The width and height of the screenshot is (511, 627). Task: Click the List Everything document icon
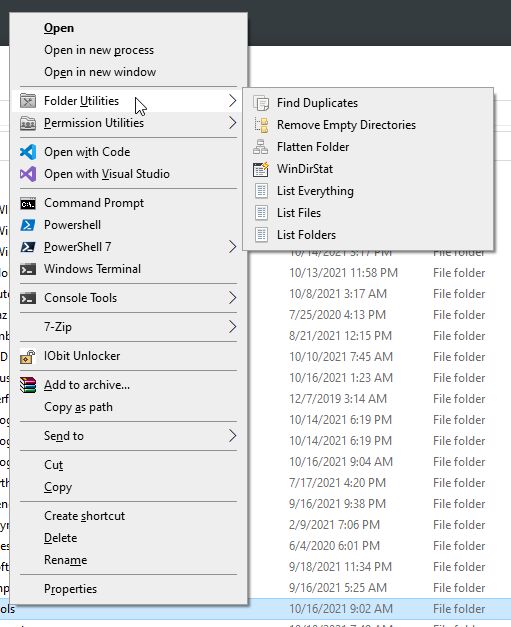(x=261, y=191)
